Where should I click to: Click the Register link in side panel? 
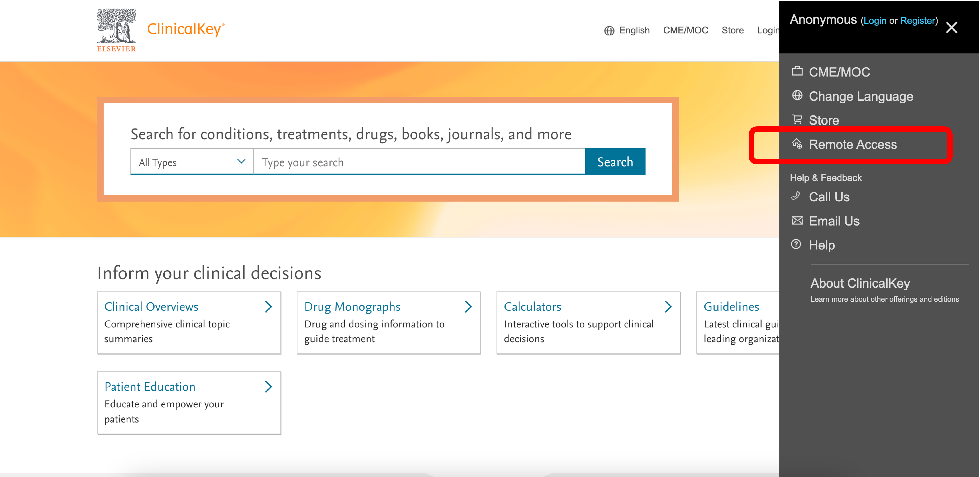coord(917,21)
